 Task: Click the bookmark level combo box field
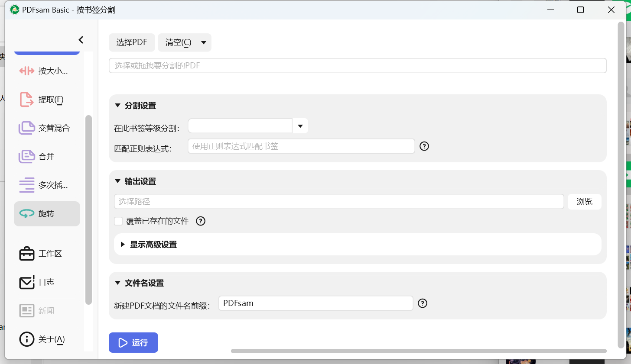pyautogui.click(x=240, y=126)
